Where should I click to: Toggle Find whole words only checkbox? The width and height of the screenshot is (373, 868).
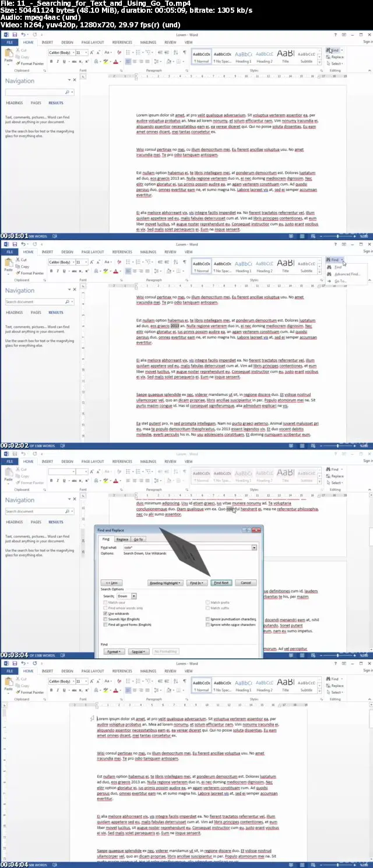pos(104,608)
